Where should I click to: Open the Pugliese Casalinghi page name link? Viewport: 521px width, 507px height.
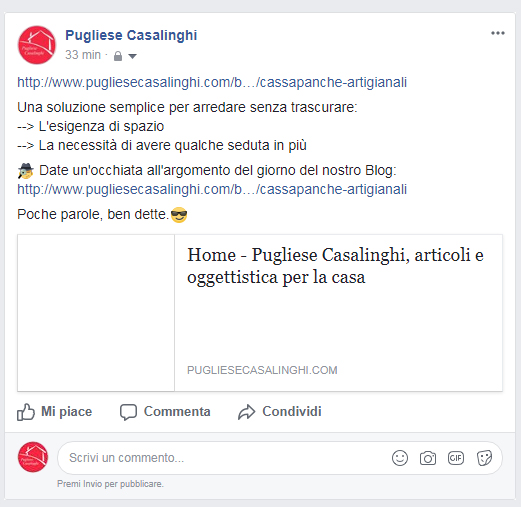(x=131, y=35)
